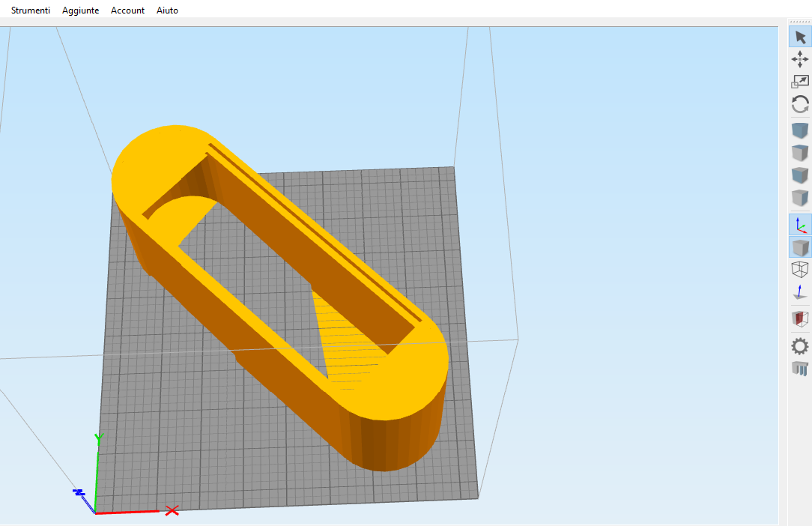Expand the Account menu

127,10
